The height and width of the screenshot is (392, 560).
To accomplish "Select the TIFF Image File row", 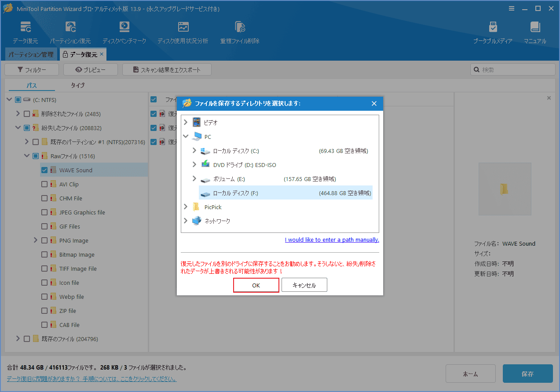I will click(x=78, y=269).
